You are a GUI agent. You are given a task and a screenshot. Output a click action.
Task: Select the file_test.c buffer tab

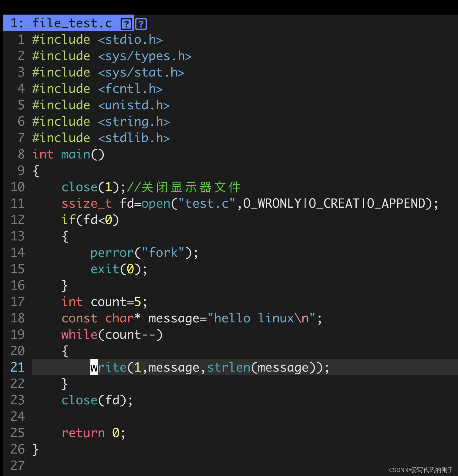[68, 23]
